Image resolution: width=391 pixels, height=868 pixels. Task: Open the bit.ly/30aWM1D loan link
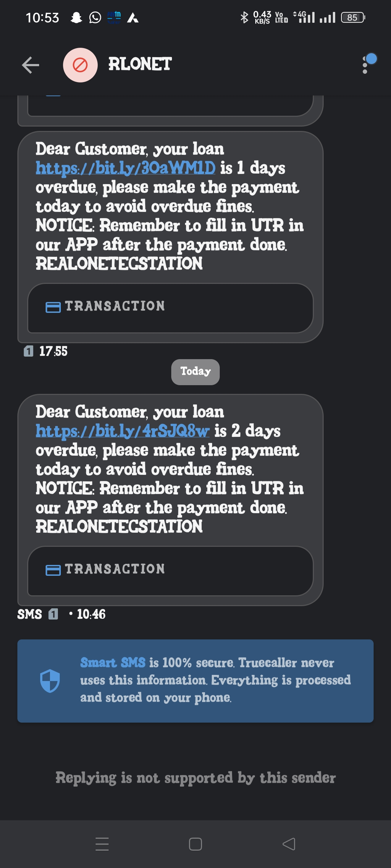point(125,168)
